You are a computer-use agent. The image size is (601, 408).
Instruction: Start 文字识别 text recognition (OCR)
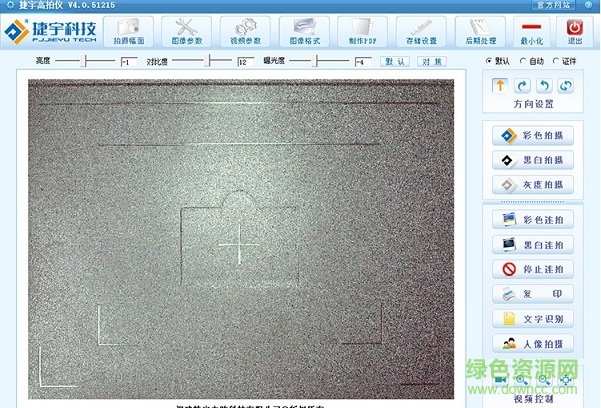534,319
